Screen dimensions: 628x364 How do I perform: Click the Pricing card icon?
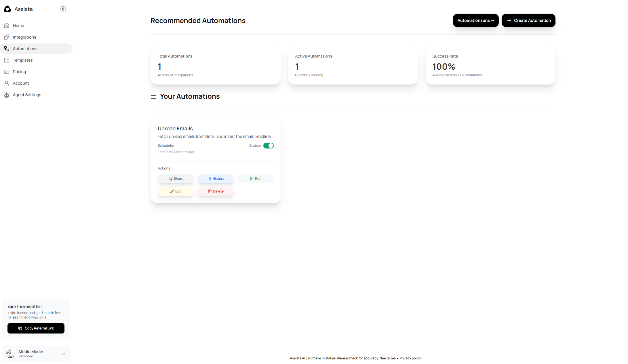click(7, 72)
